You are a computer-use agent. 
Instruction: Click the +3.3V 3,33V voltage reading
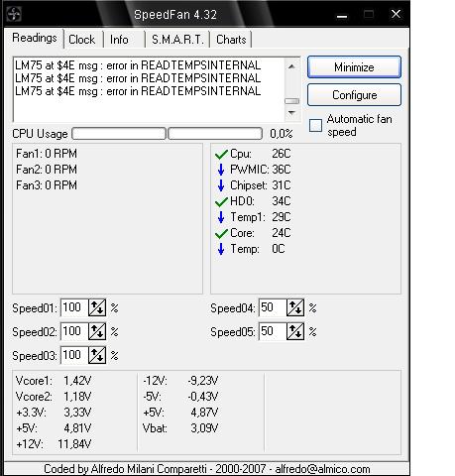pos(54,413)
